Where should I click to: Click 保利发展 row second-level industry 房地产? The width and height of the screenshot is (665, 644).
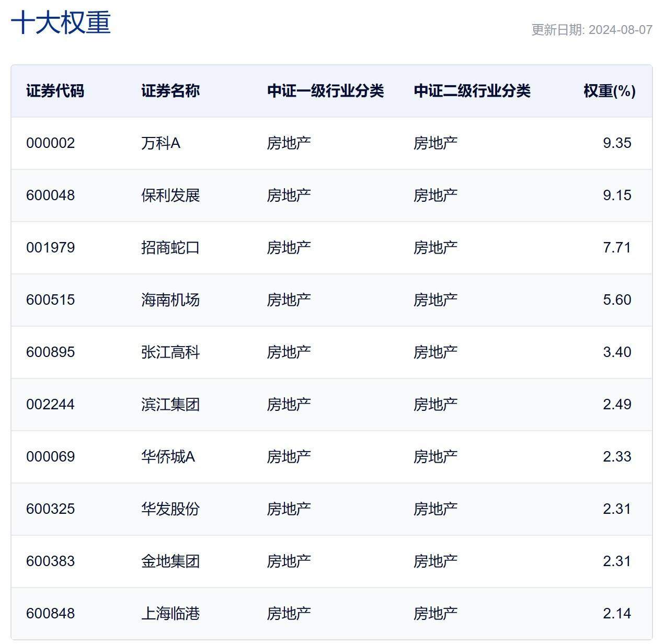click(x=435, y=195)
